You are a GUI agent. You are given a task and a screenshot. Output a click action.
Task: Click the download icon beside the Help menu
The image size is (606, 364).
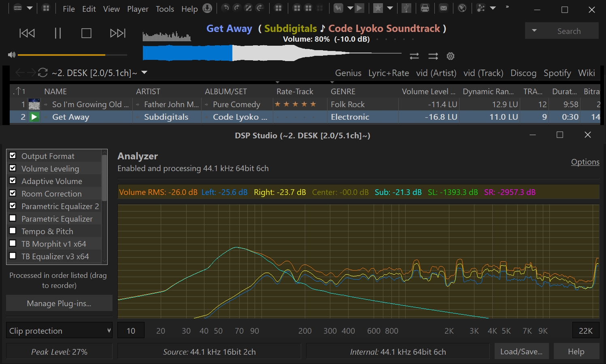click(x=207, y=8)
